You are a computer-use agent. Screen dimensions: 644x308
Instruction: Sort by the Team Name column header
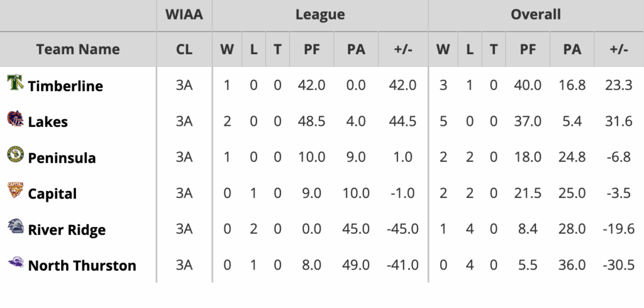tap(78, 49)
